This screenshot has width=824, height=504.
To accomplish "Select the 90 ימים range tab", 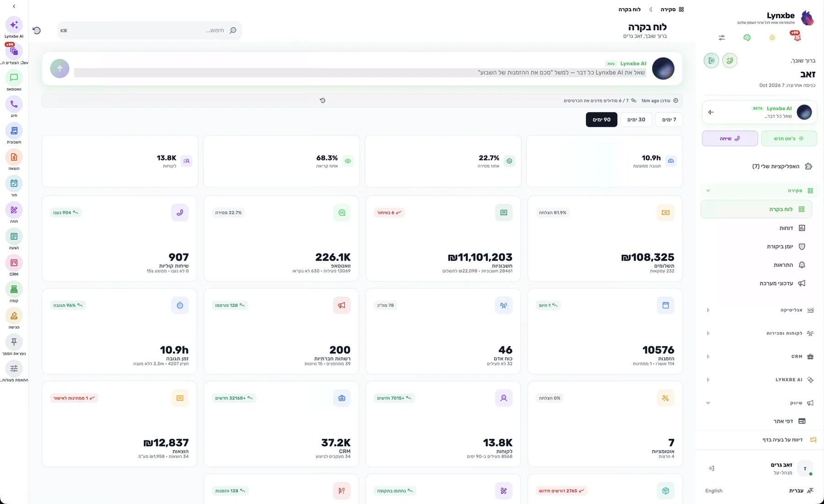I will click(602, 119).
